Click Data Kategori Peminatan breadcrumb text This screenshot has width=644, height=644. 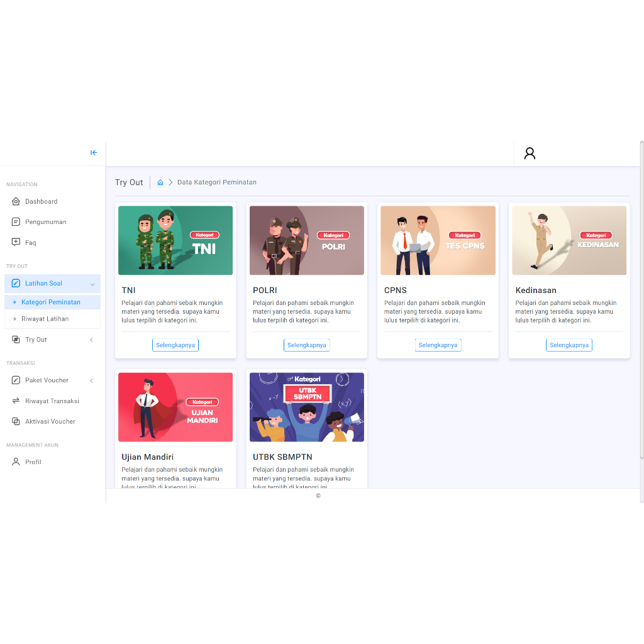[x=217, y=182]
